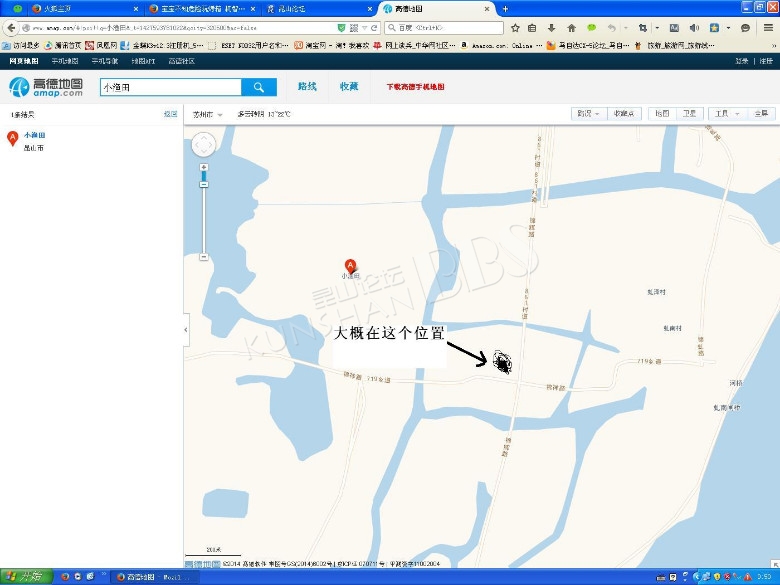Open the 工具 tools dropdown

[x=725, y=114]
